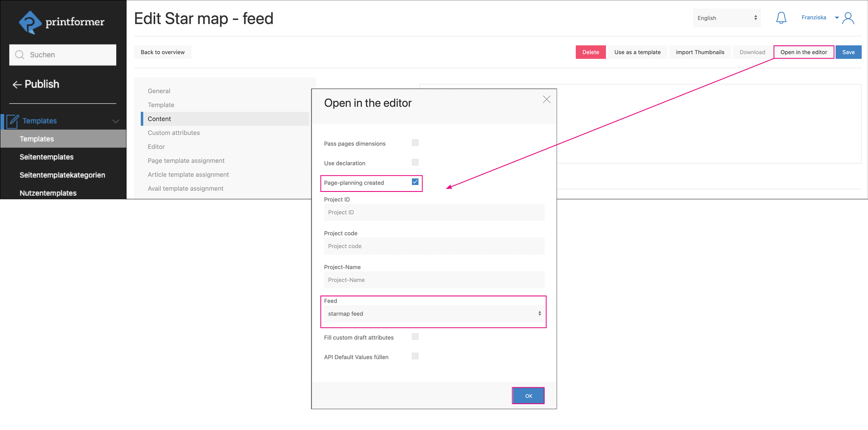Switch to the Custom attributes section
868x430 pixels.
tap(174, 133)
